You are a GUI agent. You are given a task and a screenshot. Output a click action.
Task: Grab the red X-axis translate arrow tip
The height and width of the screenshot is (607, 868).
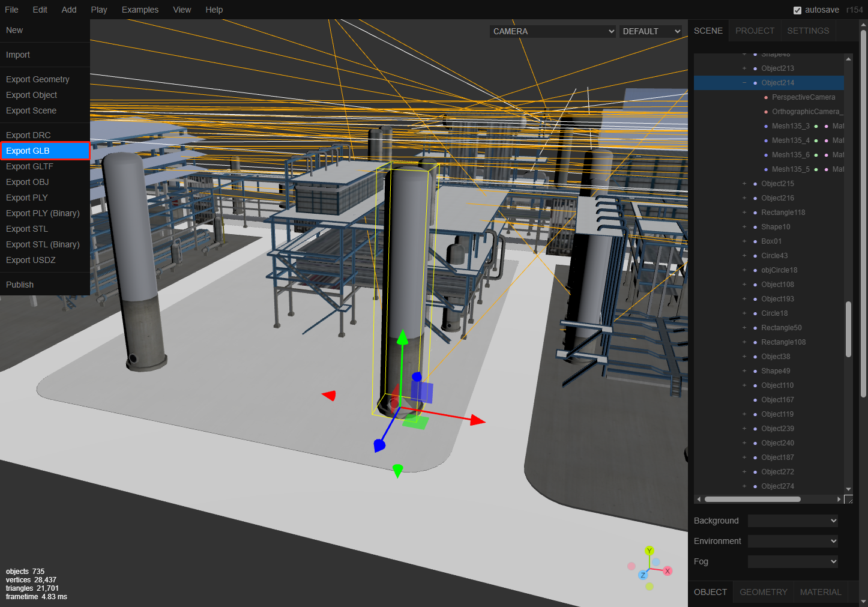[x=478, y=420]
